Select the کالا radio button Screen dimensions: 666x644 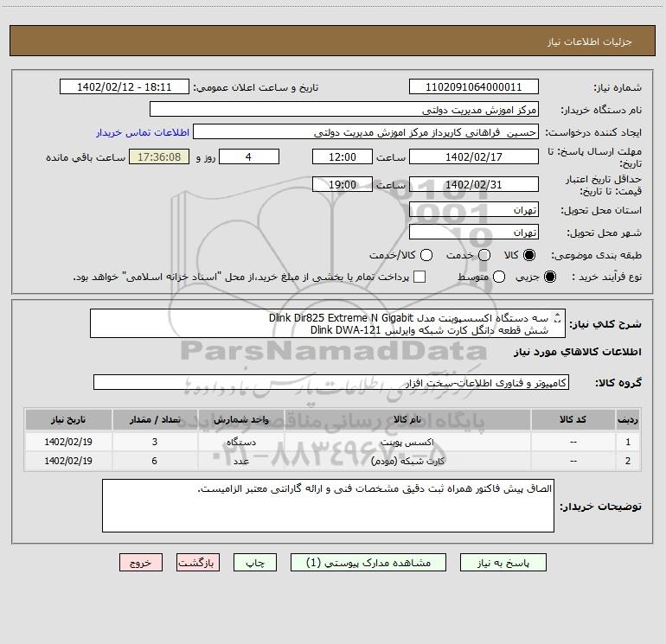click(529, 255)
